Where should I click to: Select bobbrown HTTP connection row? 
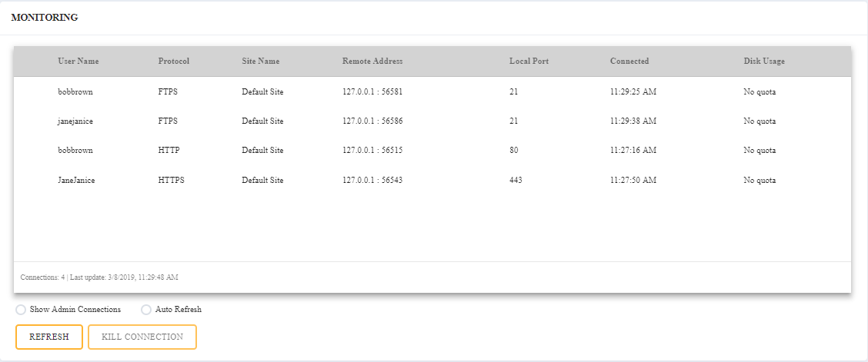[x=75, y=151]
